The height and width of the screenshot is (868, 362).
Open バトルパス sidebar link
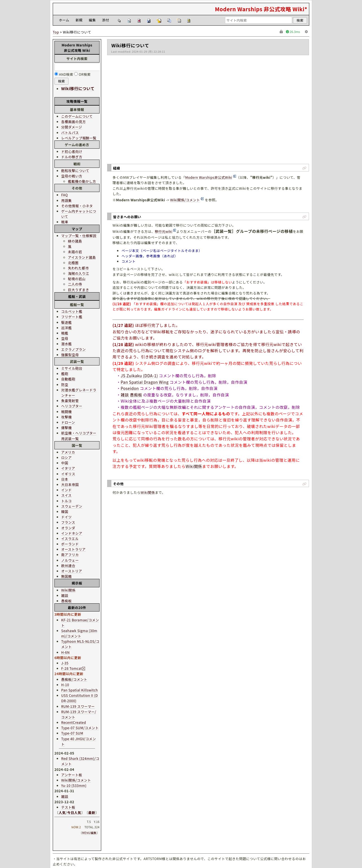(x=70, y=132)
